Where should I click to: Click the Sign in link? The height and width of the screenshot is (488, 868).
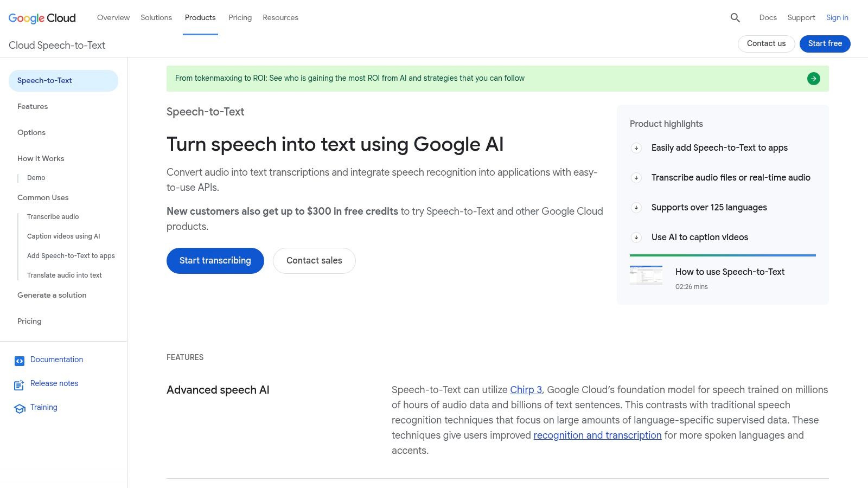point(837,17)
